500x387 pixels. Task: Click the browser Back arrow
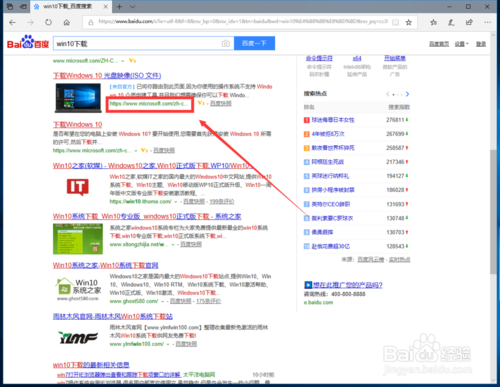pos(12,22)
